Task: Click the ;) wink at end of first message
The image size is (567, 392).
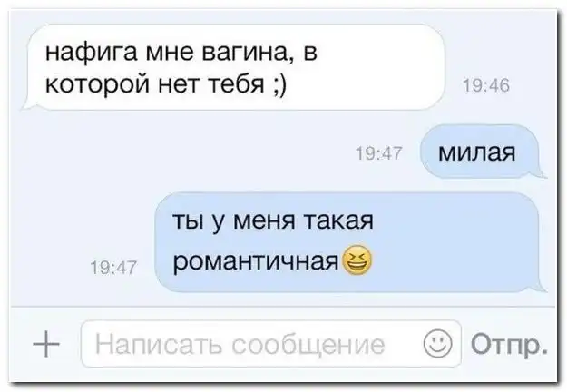Action: click(279, 85)
